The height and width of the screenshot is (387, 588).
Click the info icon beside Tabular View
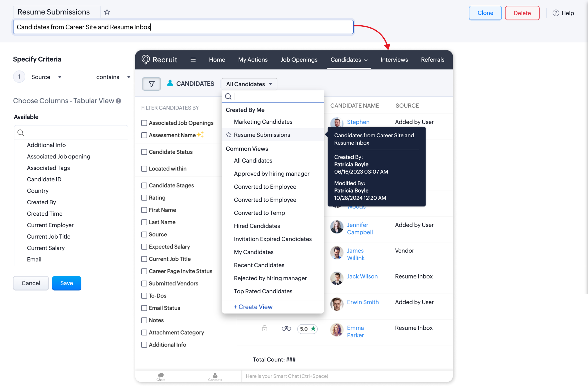pyautogui.click(x=118, y=101)
